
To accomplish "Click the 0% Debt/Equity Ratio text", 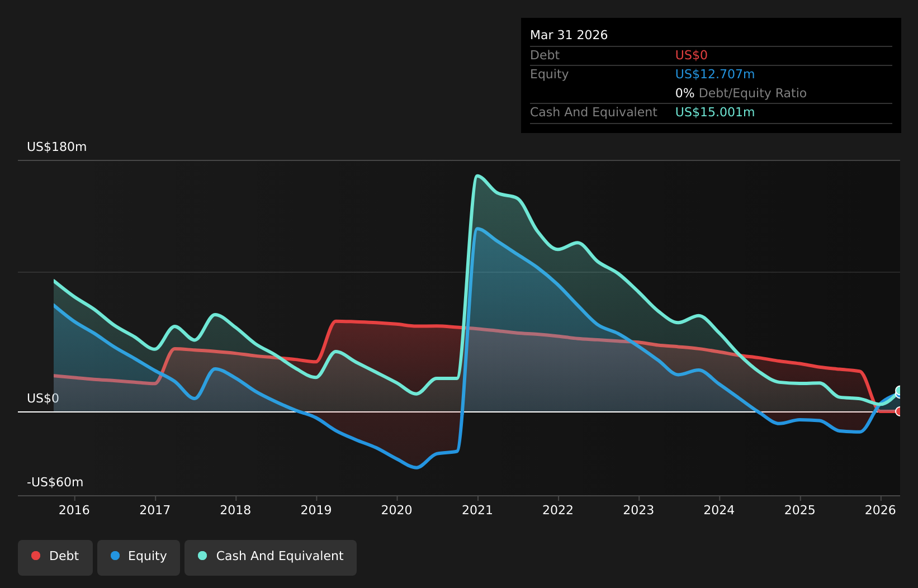I will coord(741,93).
